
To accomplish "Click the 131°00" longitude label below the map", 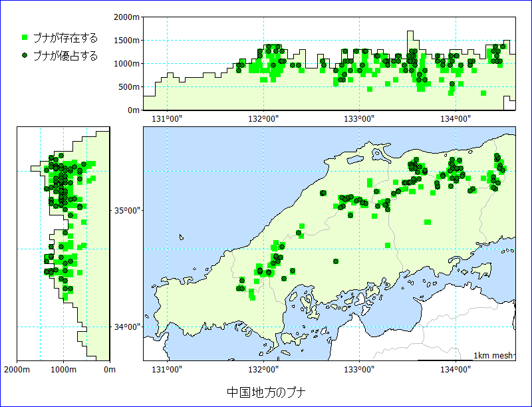I will tap(167, 369).
